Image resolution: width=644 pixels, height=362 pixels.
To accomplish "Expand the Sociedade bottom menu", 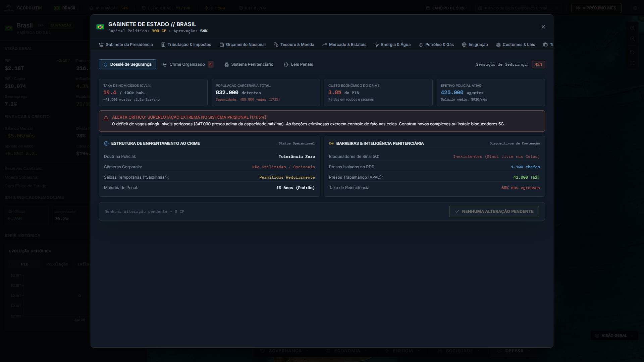I will (x=459, y=351).
